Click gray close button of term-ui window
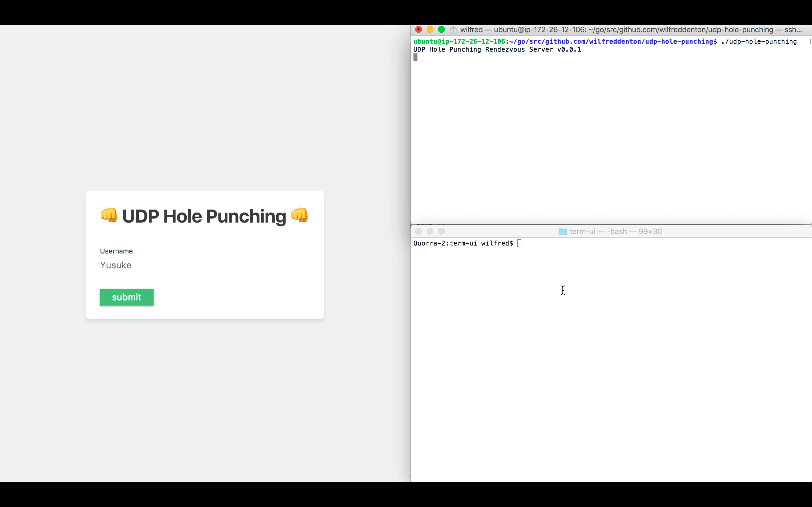The width and height of the screenshot is (812, 507). click(418, 231)
